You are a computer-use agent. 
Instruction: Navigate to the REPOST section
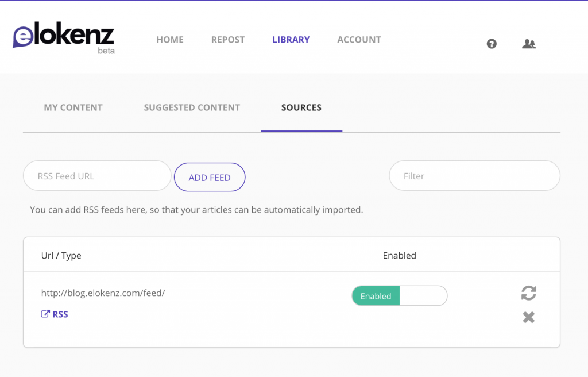[x=227, y=40]
